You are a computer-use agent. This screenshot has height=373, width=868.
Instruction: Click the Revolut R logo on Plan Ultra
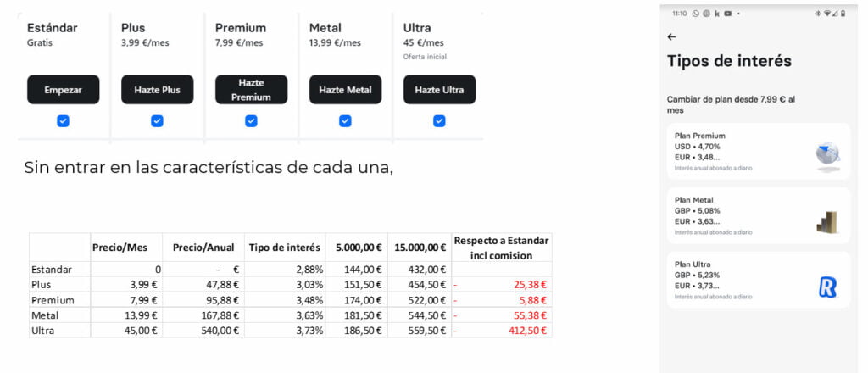pos(827,287)
